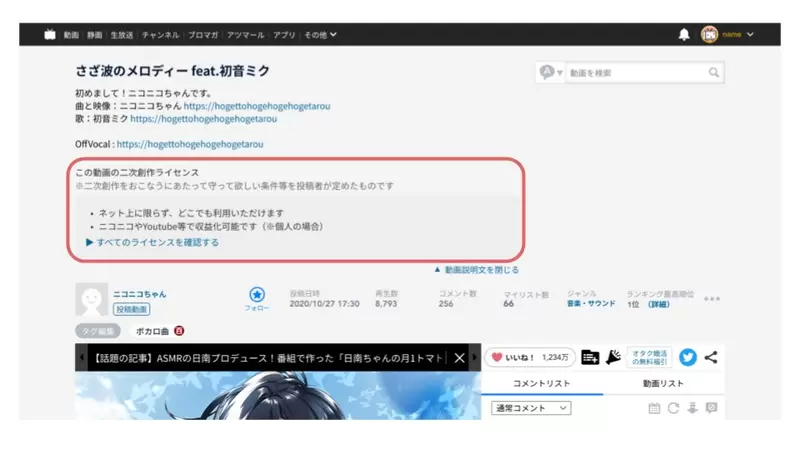
Task: Open 静画 in the top menu
Action: tap(94, 35)
